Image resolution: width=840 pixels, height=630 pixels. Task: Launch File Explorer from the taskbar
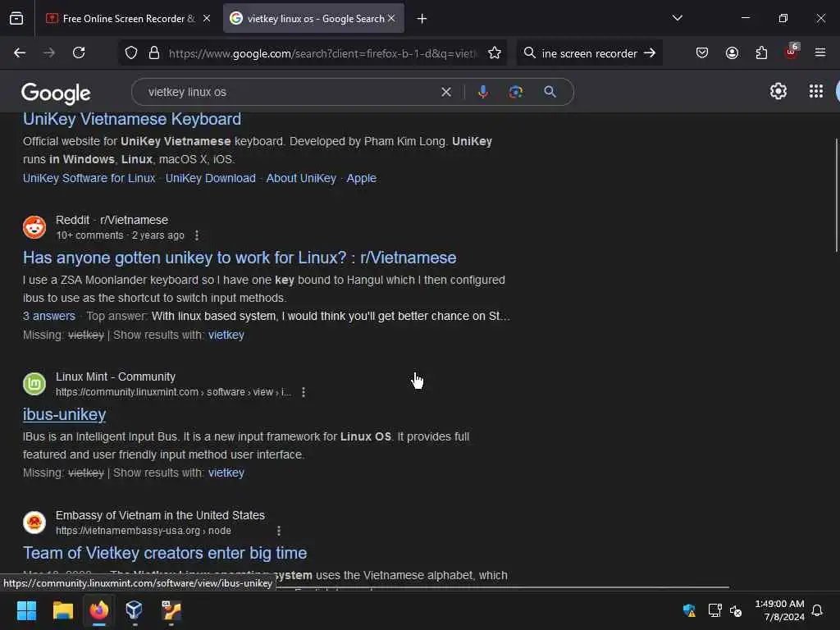coord(62,610)
